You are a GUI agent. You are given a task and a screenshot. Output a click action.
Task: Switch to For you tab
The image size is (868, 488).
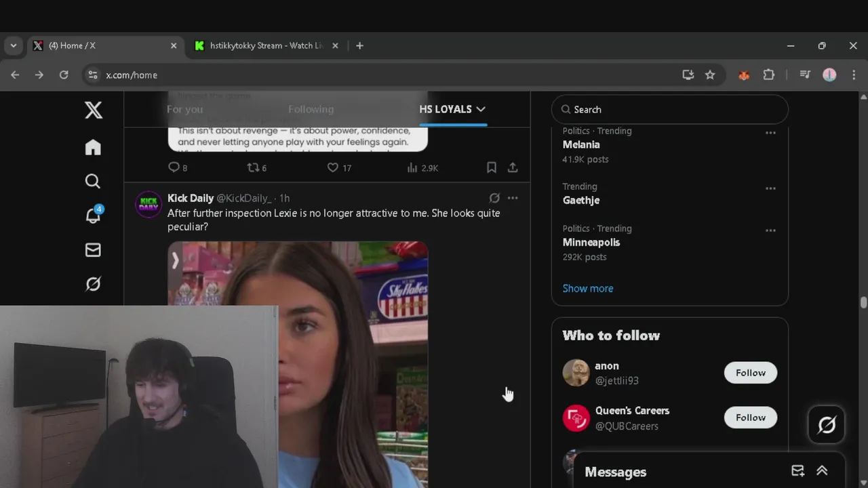pyautogui.click(x=184, y=109)
